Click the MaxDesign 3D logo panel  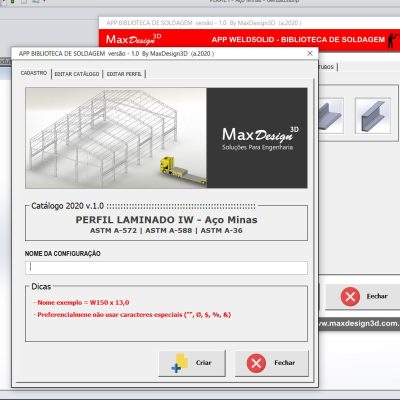(257, 138)
